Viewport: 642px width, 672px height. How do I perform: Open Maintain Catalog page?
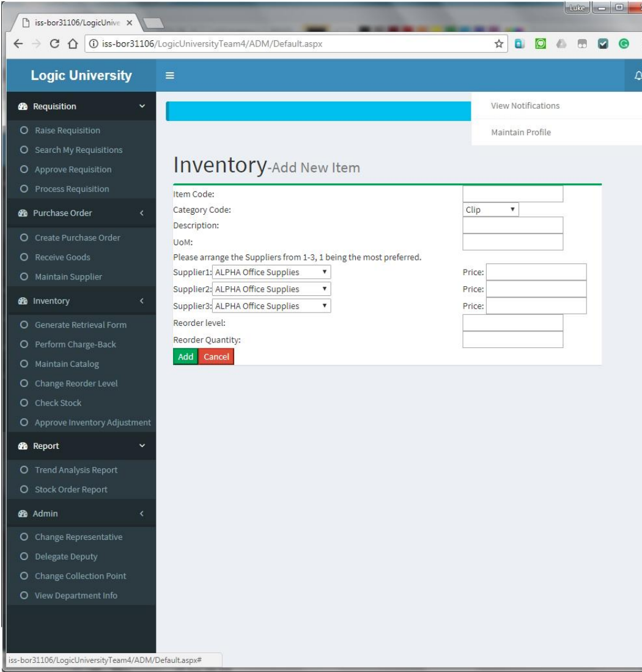[x=67, y=364]
